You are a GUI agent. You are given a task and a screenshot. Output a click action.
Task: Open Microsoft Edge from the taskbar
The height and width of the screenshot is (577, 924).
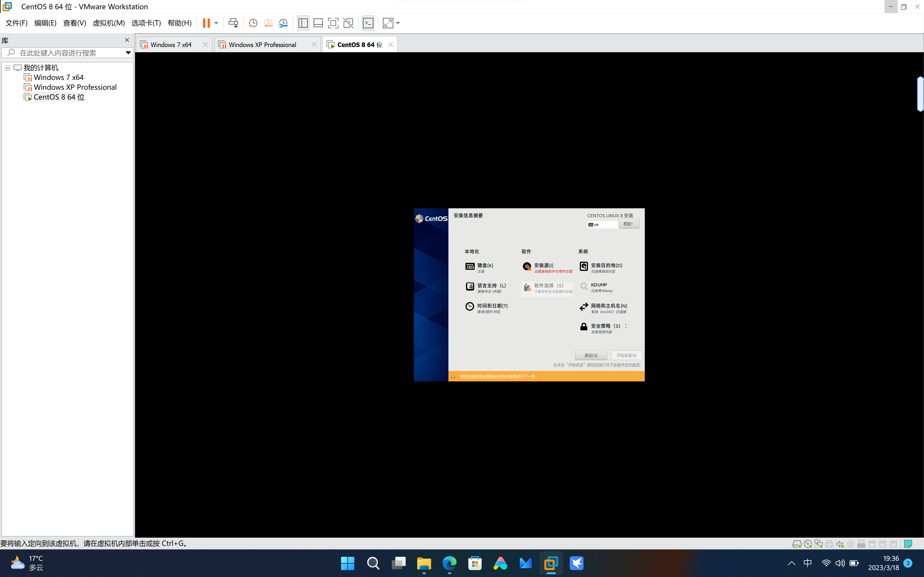[x=449, y=563]
